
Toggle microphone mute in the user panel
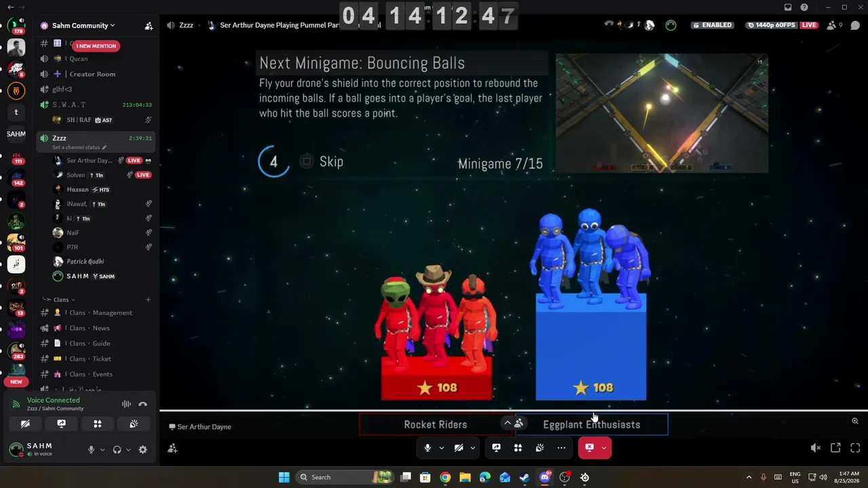(91, 449)
